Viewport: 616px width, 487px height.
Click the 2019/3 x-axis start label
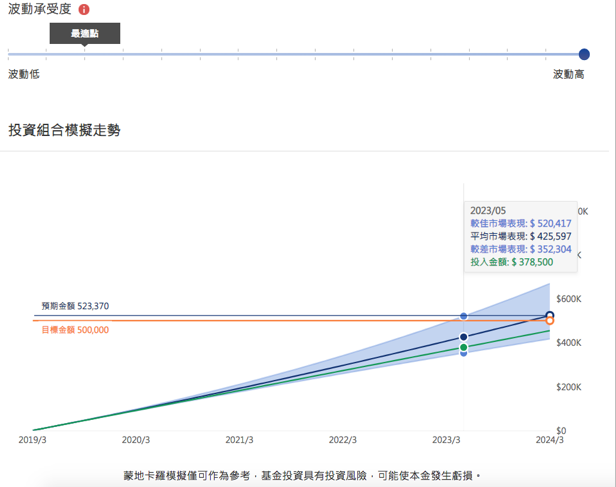[33, 440]
